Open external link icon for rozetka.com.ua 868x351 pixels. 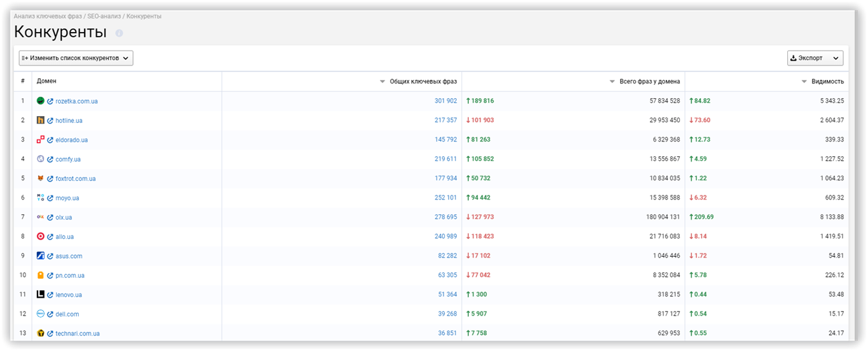tap(50, 101)
